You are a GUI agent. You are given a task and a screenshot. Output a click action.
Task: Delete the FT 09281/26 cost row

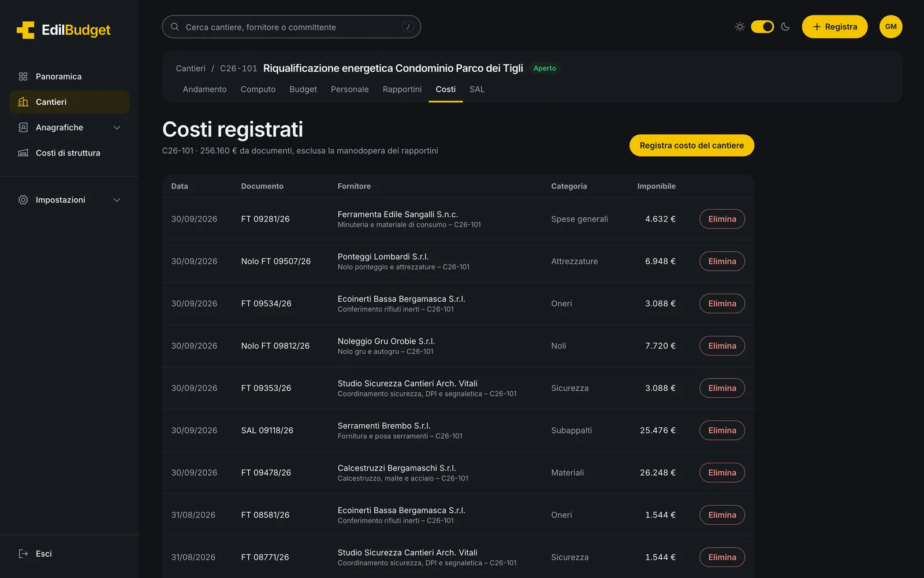(722, 219)
